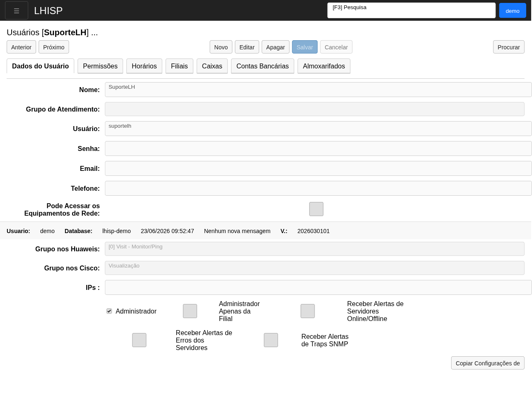Click the Editar button
Screen dimensions: 532x411
point(247,47)
